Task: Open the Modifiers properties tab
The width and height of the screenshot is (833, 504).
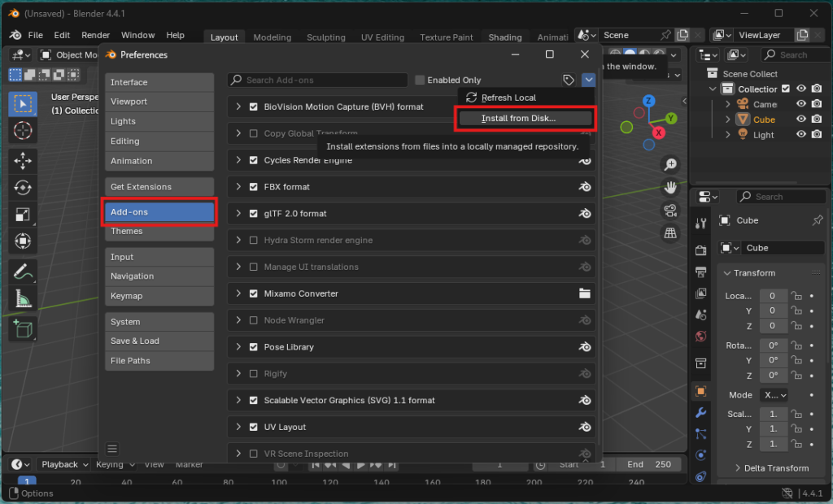Action: tap(700, 413)
